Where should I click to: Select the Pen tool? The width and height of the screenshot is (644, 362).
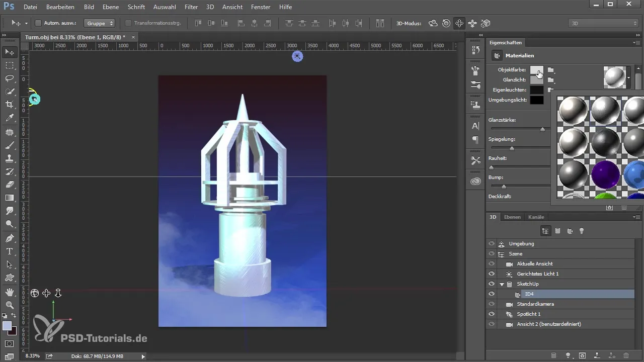click(x=10, y=238)
